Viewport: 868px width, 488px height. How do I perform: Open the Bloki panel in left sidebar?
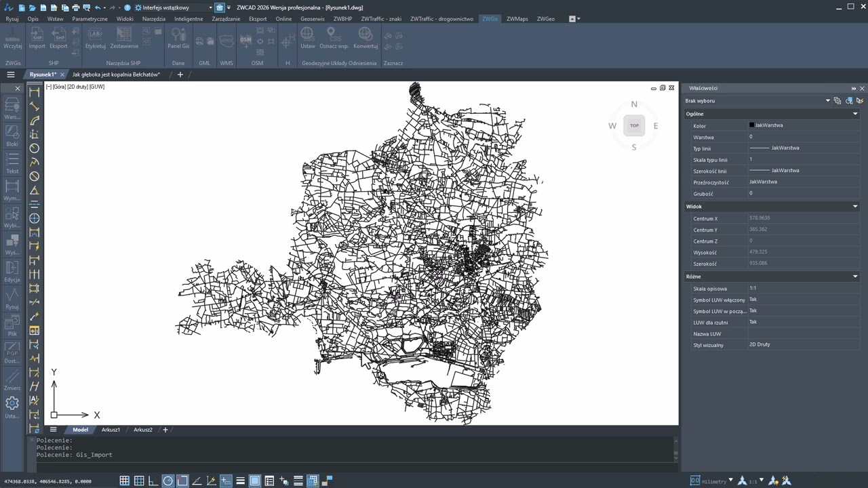(12, 136)
